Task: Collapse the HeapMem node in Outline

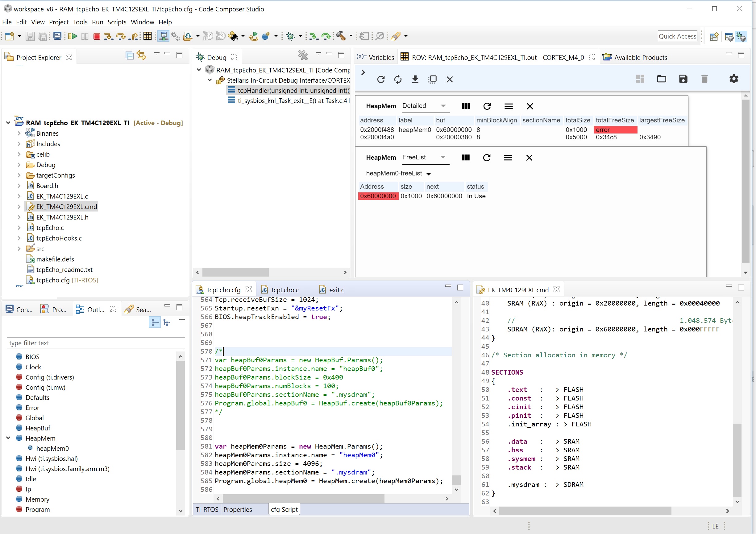Action: [x=8, y=438]
